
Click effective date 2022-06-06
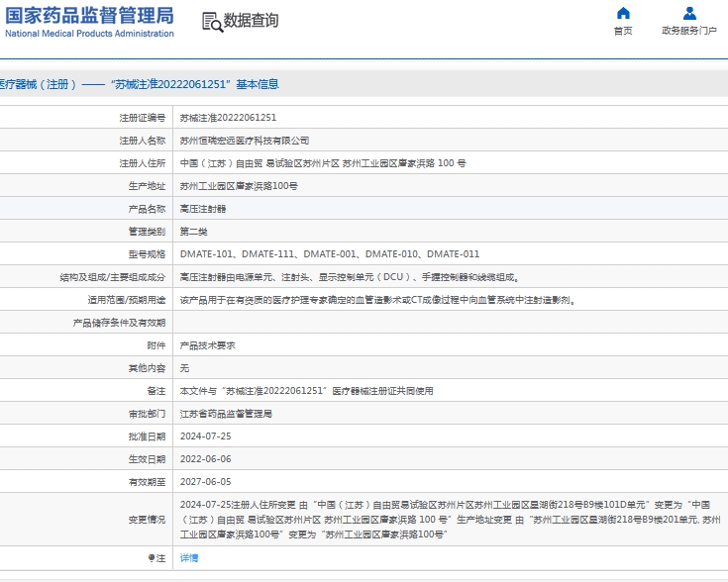206,459
